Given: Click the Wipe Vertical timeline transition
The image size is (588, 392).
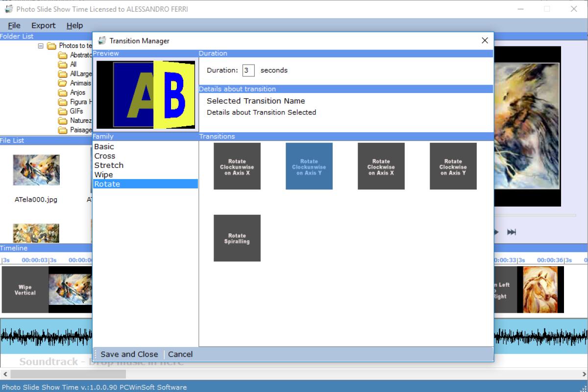Looking at the screenshot, I should click(25, 290).
